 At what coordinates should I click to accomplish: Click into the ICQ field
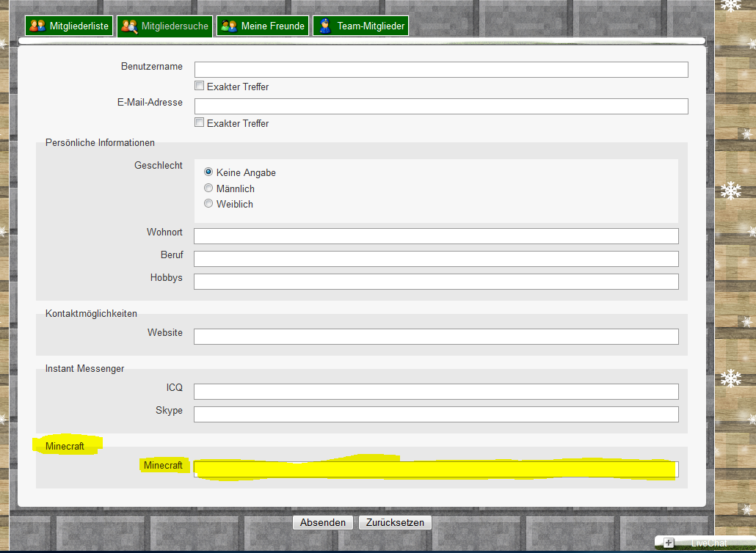pyautogui.click(x=436, y=392)
